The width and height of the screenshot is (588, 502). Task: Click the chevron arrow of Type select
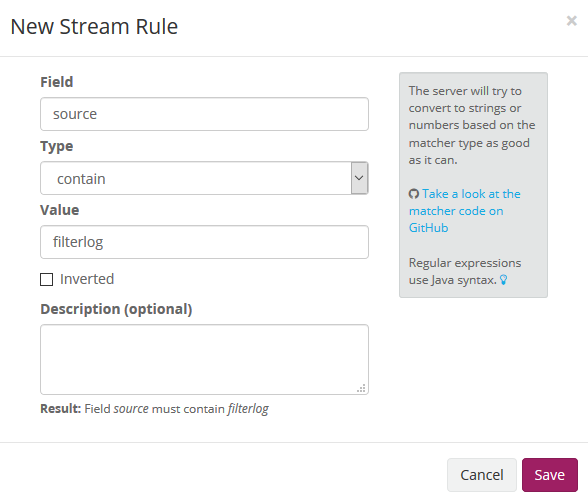point(359,178)
